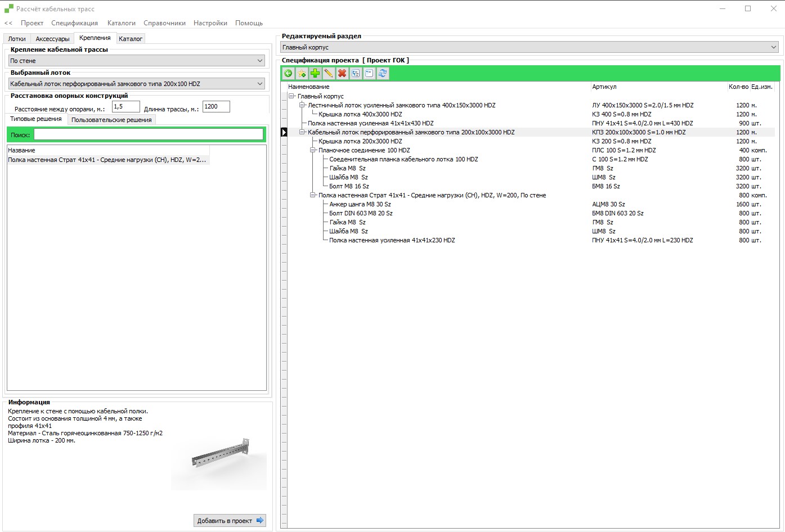Click the Расстояние между опорами input field
This screenshot has width=785, height=532.
(x=125, y=106)
